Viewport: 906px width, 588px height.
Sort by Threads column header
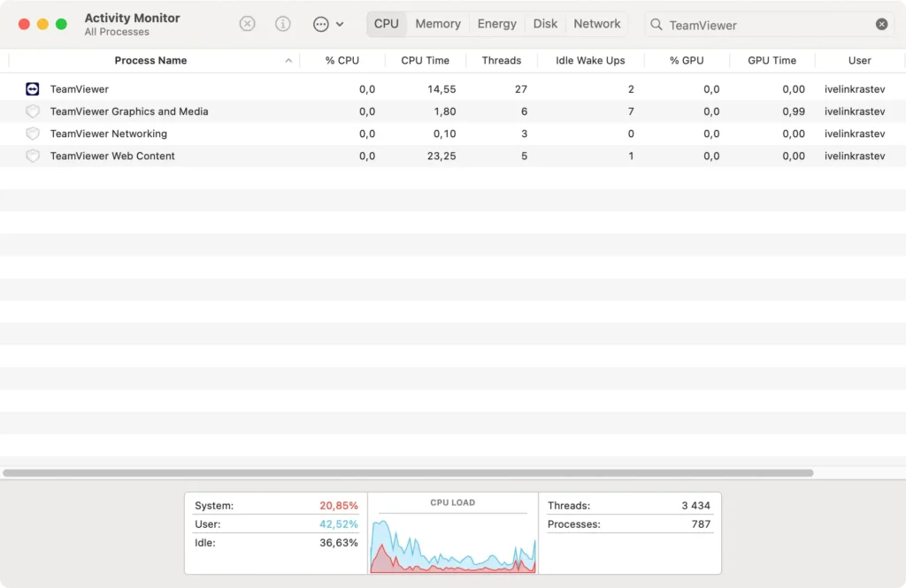502,61
